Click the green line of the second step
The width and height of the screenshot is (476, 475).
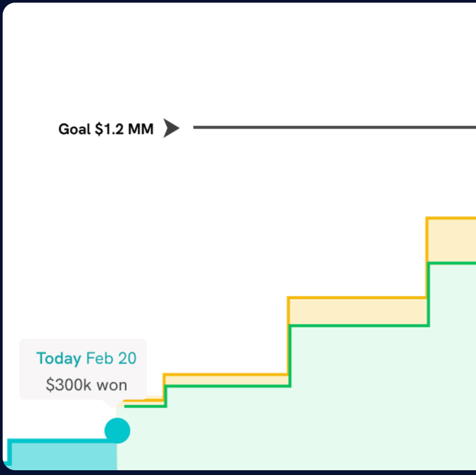click(227, 386)
